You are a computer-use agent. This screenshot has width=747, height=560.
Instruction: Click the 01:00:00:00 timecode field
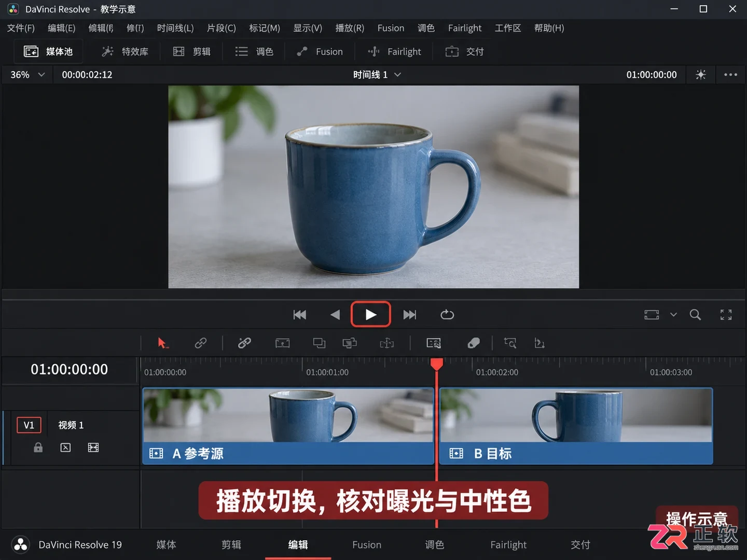70,370
